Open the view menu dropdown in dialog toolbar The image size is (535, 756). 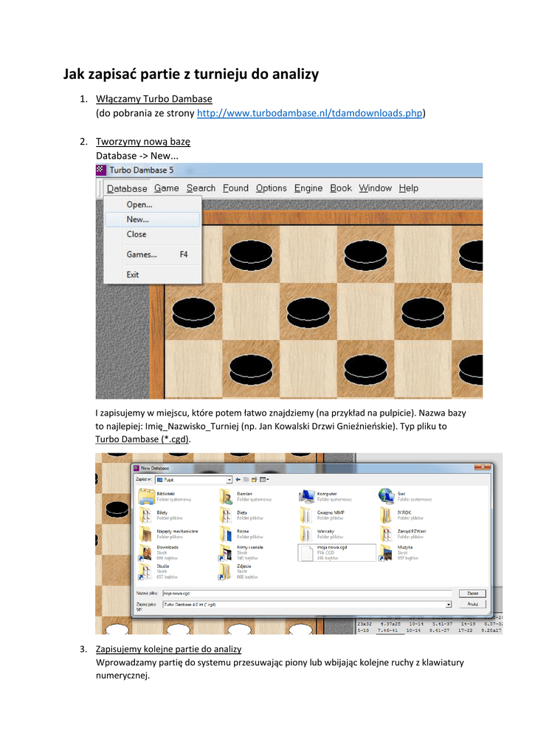pyautogui.click(x=265, y=479)
